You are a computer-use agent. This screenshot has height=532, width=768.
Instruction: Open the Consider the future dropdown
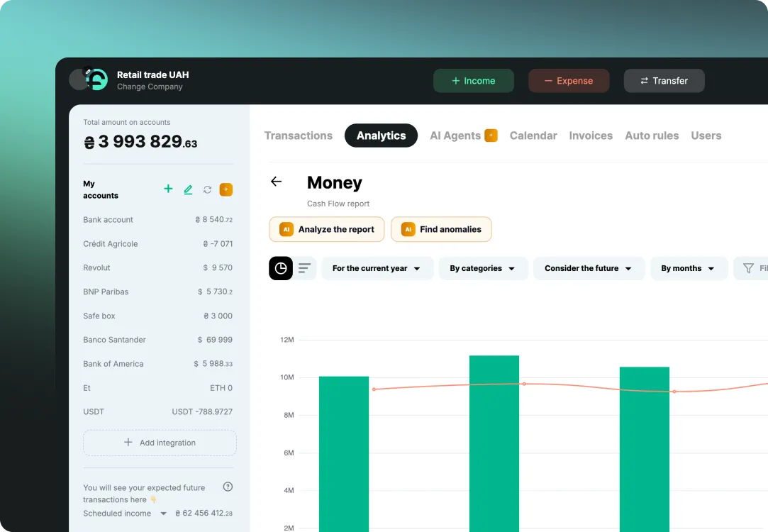(x=589, y=268)
